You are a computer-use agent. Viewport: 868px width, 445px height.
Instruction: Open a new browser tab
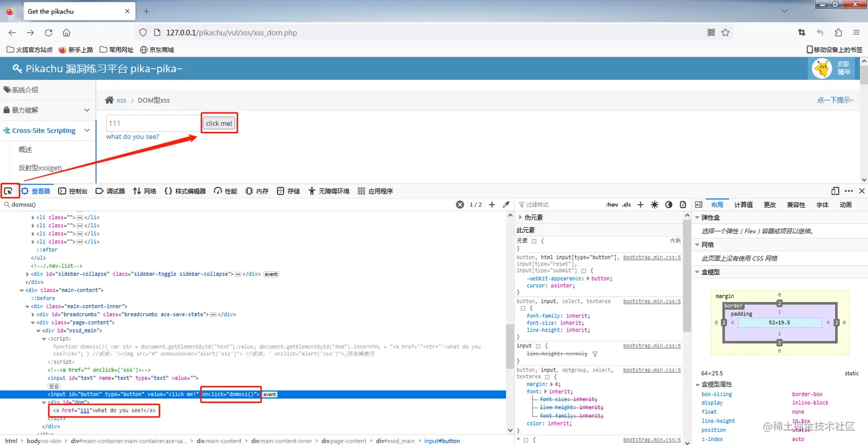coord(146,11)
